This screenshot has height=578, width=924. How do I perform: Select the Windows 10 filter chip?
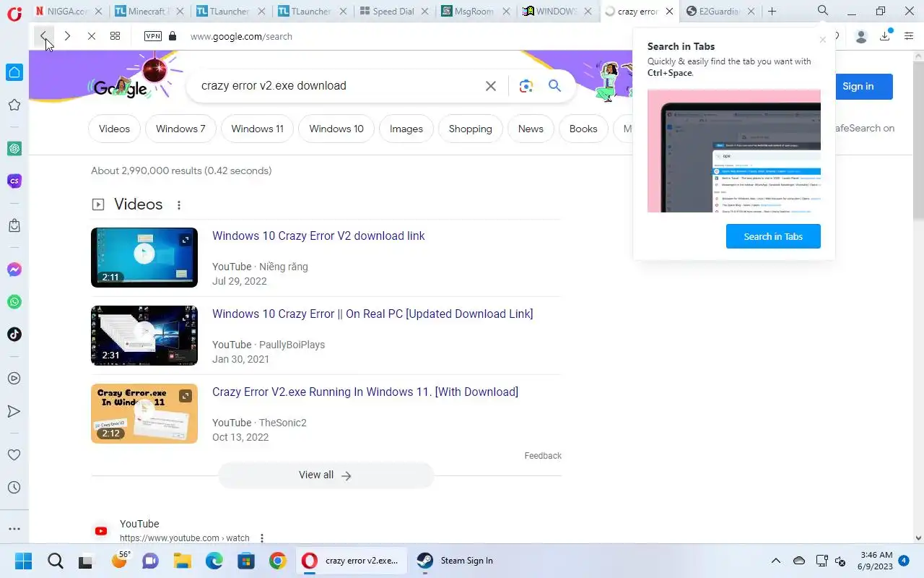(336, 129)
